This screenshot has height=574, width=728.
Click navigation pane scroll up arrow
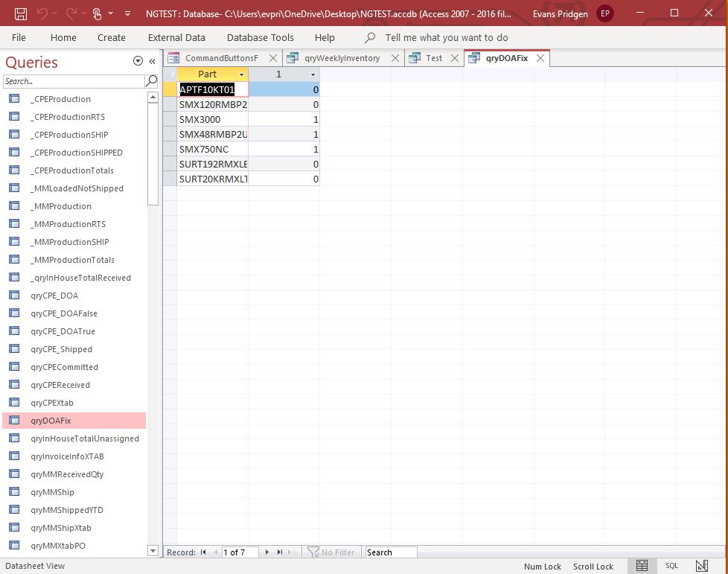pos(153,97)
